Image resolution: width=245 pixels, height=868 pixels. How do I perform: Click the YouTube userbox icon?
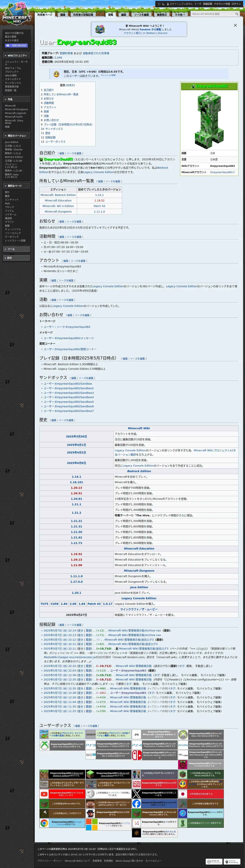pos(44,794)
